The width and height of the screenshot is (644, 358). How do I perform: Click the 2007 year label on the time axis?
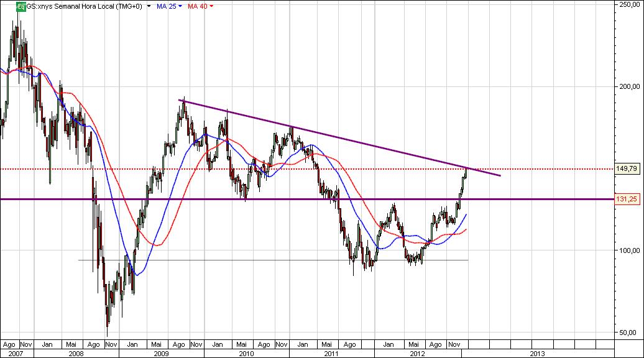pos(16,354)
